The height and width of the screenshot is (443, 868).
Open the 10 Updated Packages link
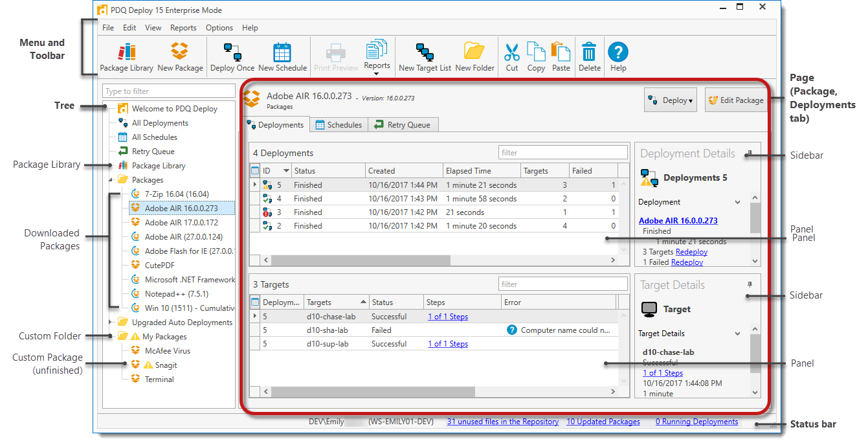pos(603,422)
